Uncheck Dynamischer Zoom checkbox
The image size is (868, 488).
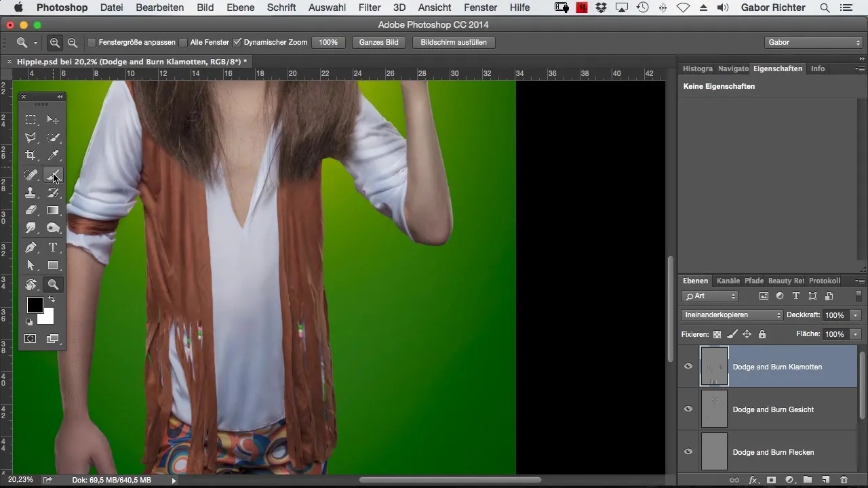pos(237,42)
